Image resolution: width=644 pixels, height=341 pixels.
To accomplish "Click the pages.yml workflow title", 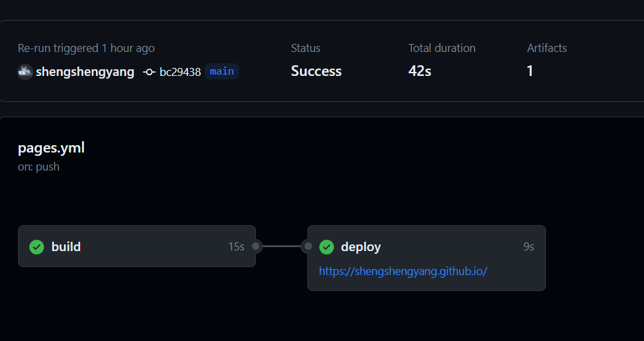I will point(51,148).
